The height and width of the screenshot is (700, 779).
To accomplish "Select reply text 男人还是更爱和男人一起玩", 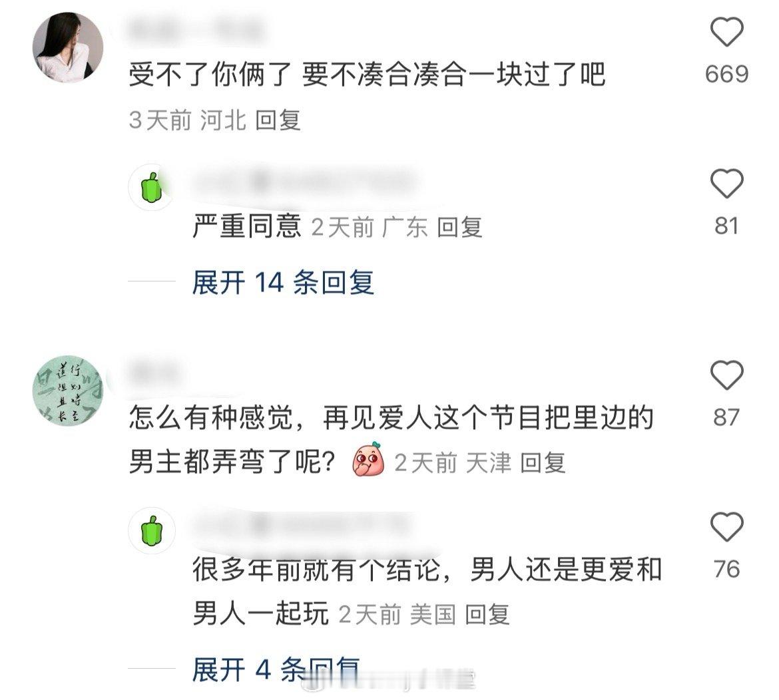I will 427,591.
